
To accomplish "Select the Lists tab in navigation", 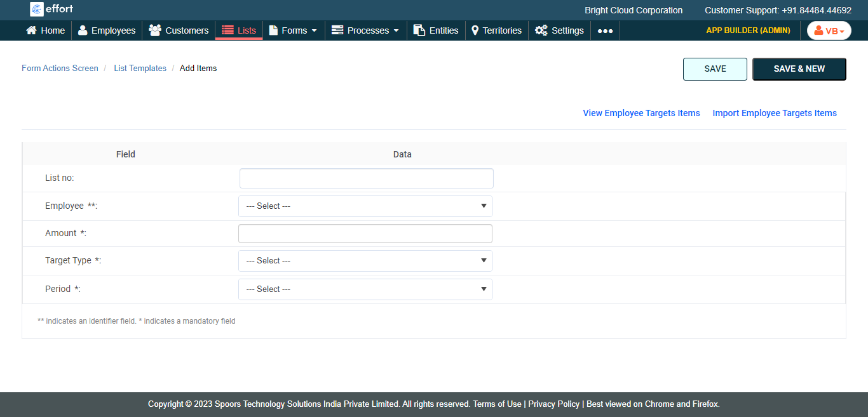I will pos(239,30).
